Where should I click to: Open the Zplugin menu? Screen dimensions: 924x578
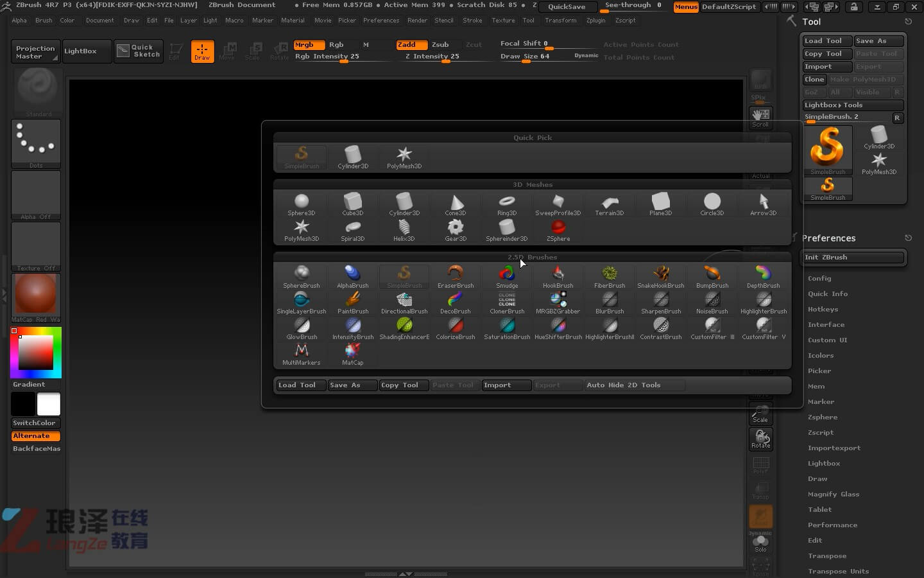tap(595, 21)
